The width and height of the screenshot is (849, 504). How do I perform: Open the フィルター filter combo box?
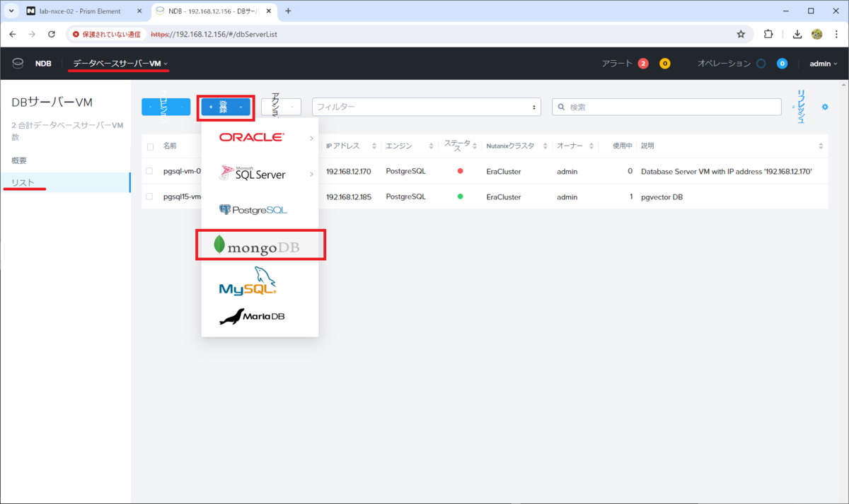pyautogui.click(x=427, y=107)
